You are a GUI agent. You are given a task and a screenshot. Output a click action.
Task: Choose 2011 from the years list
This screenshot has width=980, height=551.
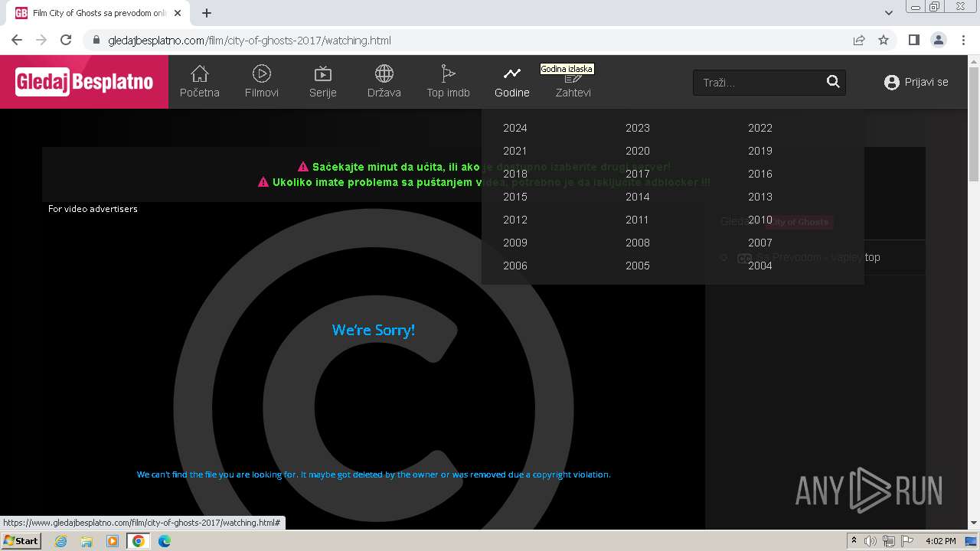click(x=638, y=220)
